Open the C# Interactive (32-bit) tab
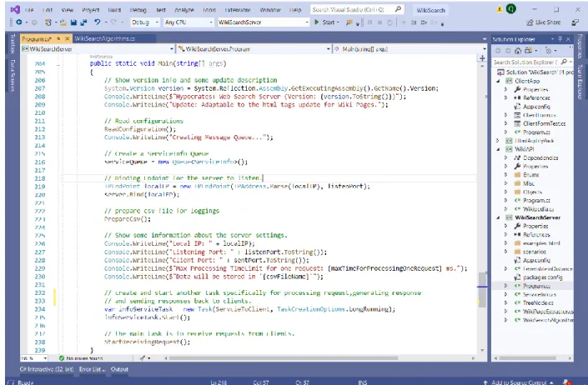 [47, 369]
